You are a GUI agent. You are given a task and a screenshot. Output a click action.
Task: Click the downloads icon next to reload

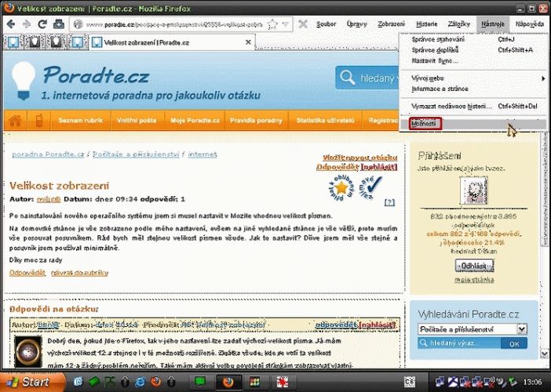59,24
